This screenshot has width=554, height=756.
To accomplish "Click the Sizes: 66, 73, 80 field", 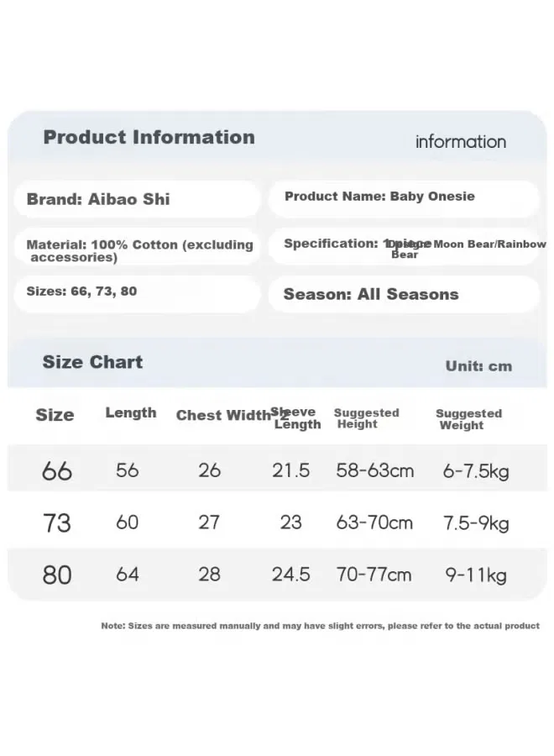I will click(x=138, y=294).
